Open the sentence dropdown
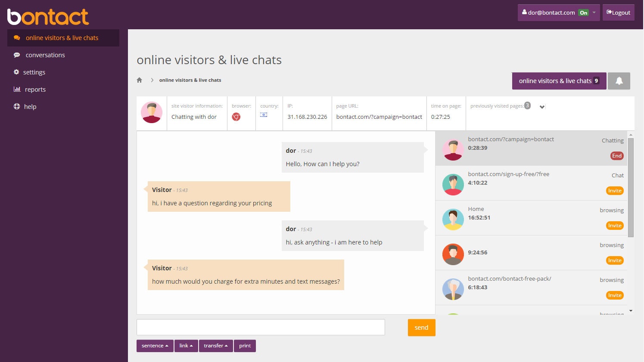This screenshot has height=362, width=644. pos(155,346)
